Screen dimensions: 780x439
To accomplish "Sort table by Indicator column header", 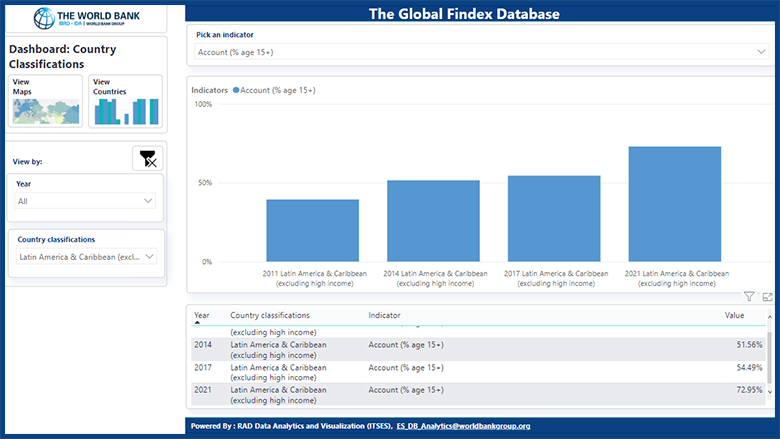I will 384,315.
